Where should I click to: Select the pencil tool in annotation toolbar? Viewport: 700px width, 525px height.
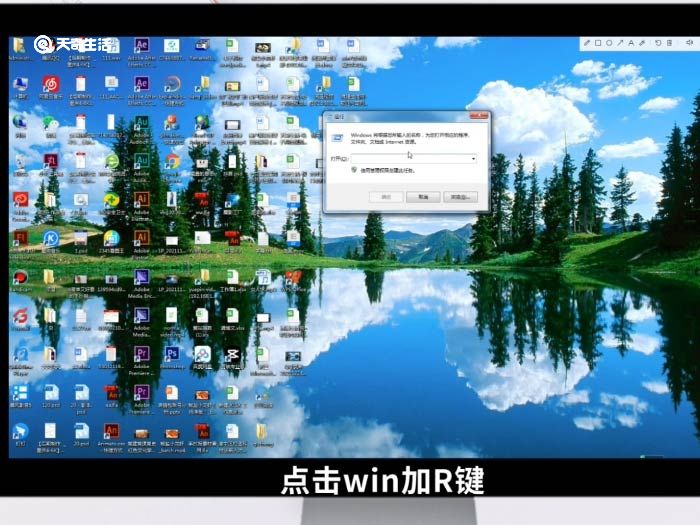587,43
